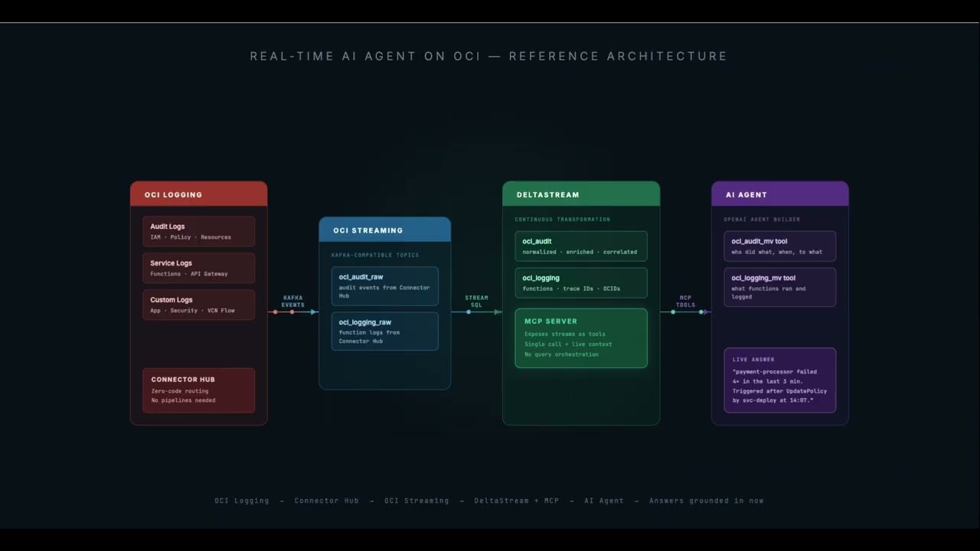Click the OCI STREAMING header
Viewport: 980px width, 551px height.
(384, 230)
